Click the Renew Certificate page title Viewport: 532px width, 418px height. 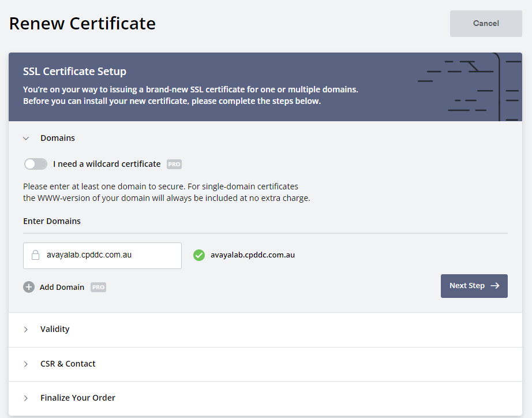(83, 24)
